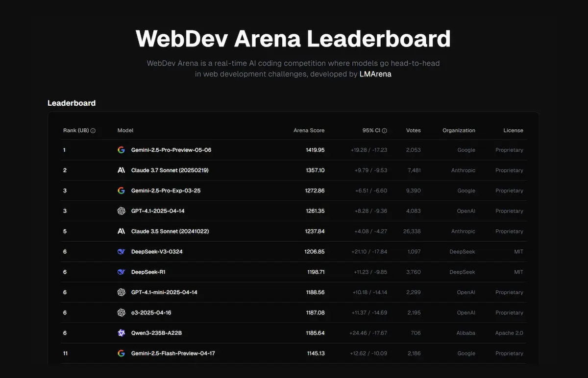Screen dimensions: 588x378
Task: Click the arena score 1237.84
Action: pyautogui.click(x=314, y=231)
